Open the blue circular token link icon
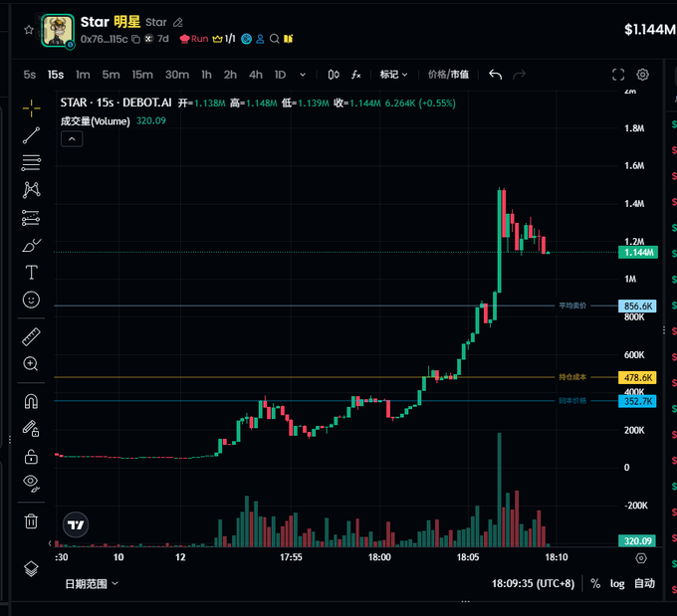This screenshot has height=616, width=677. tap(246, 39)
